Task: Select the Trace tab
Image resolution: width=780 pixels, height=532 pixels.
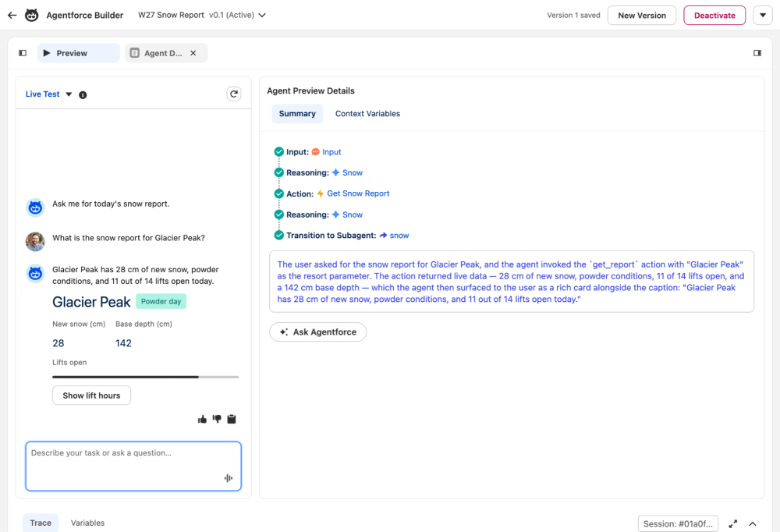Action: [x=41, y=523]
